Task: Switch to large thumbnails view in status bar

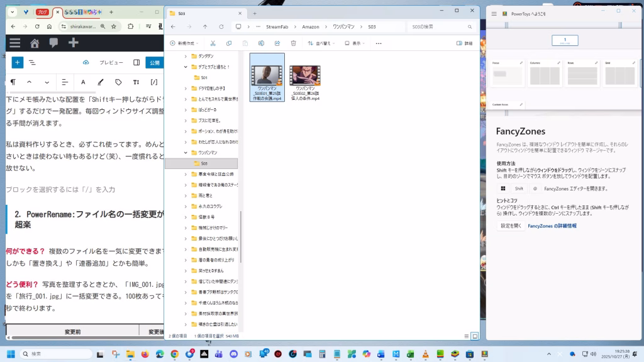Action: tap(475, 336)
